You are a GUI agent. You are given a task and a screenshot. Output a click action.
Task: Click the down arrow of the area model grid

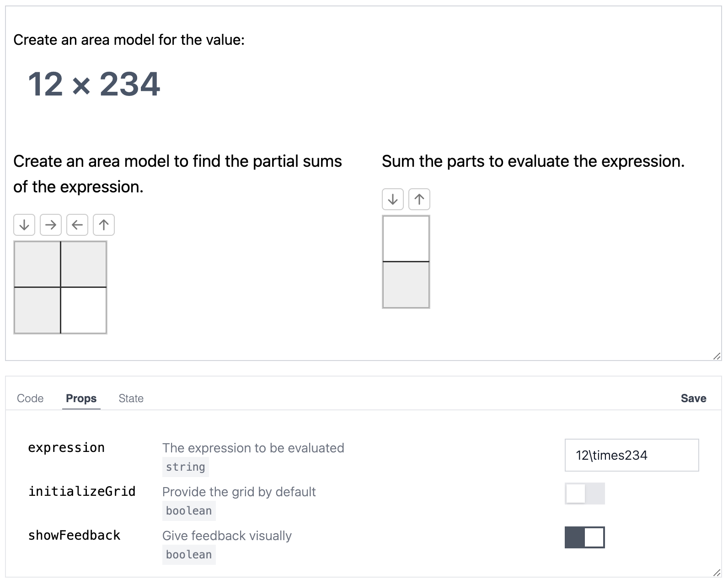[x=24, y=225]
